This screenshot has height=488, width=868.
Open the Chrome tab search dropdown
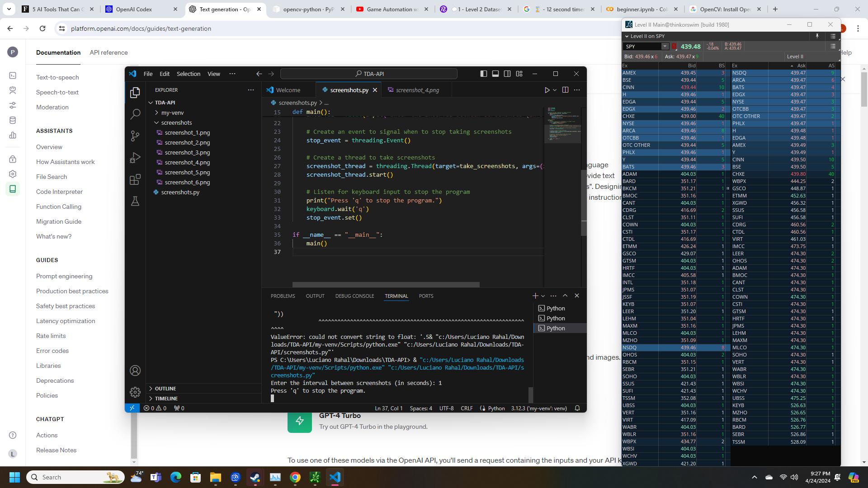click(x=9, y=9)
